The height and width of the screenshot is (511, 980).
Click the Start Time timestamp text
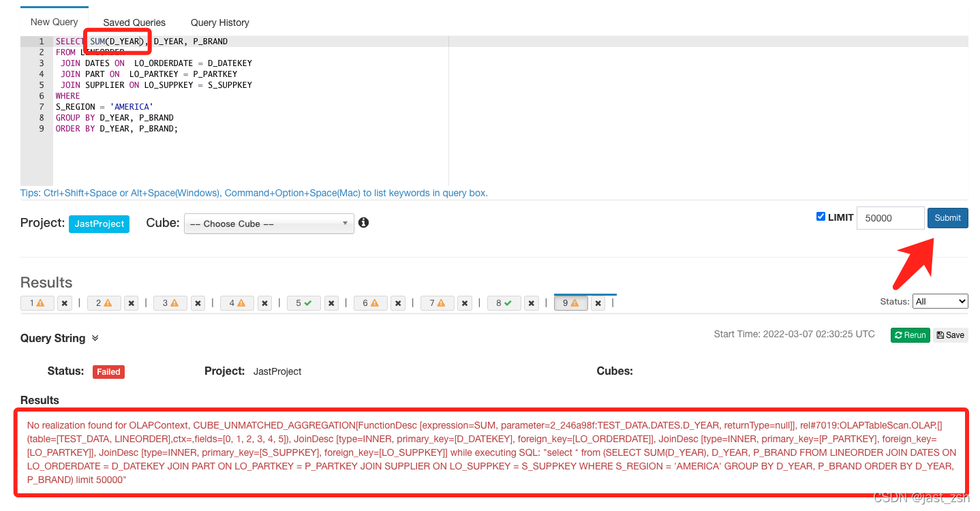pos(794,334)
